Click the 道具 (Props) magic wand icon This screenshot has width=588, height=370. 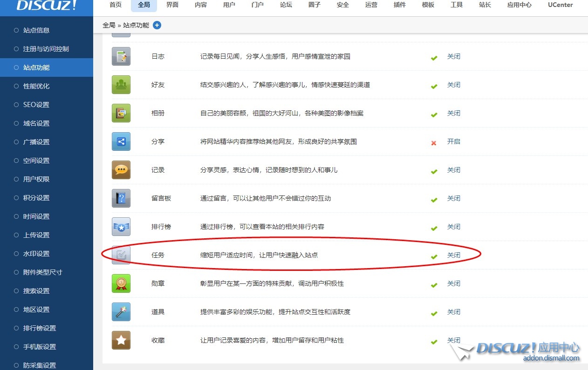[121, 312]
